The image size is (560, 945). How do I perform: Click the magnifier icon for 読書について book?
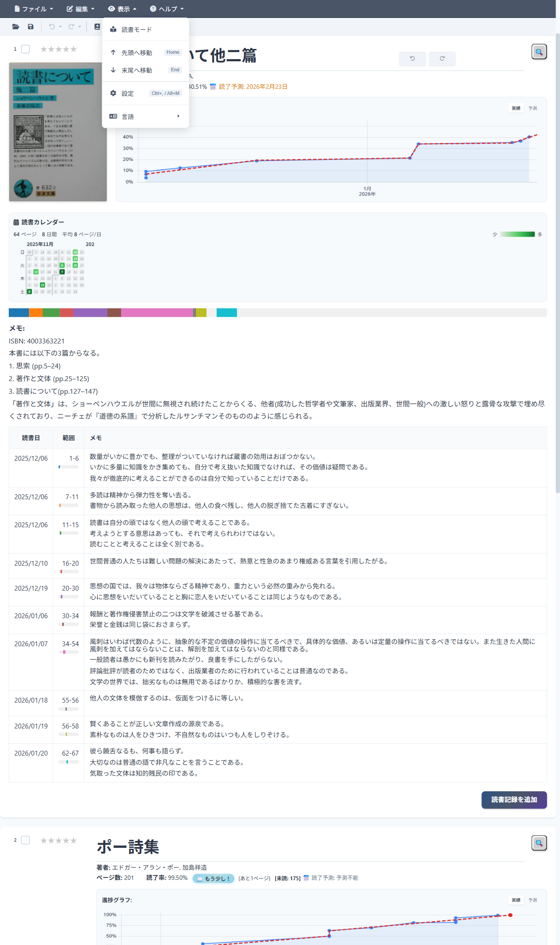539,52
